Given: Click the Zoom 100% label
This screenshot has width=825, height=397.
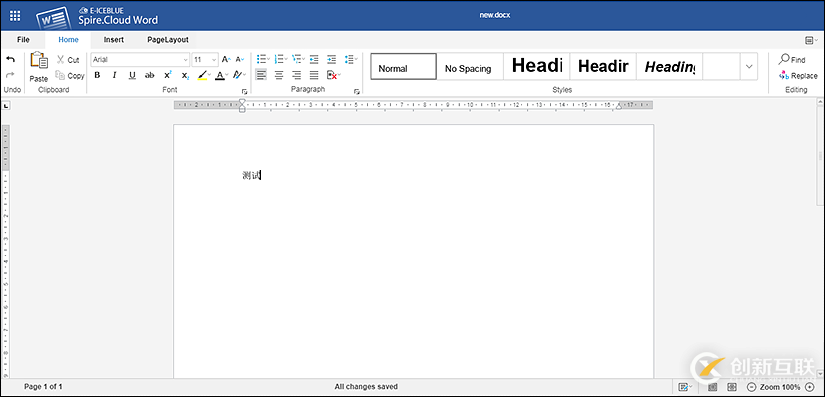Looking at the screenshot, I should point(780,387).
